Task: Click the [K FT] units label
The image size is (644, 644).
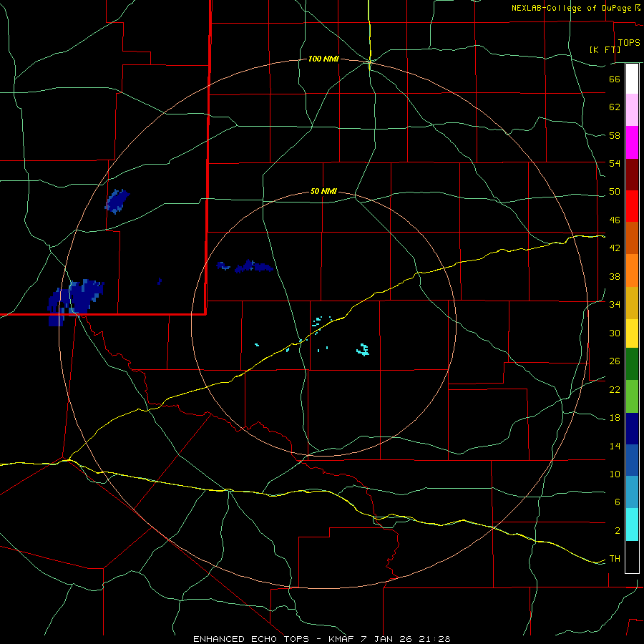Action: 605,49
